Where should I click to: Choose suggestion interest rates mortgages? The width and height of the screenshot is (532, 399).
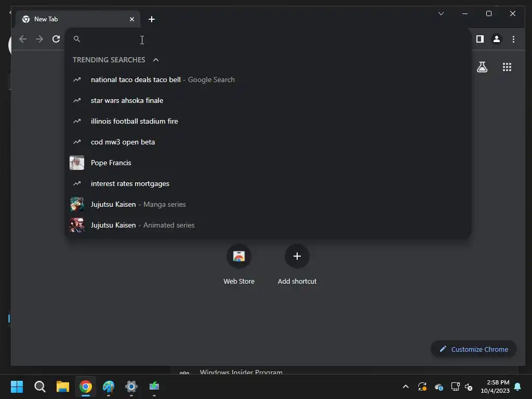click(268, 183)
